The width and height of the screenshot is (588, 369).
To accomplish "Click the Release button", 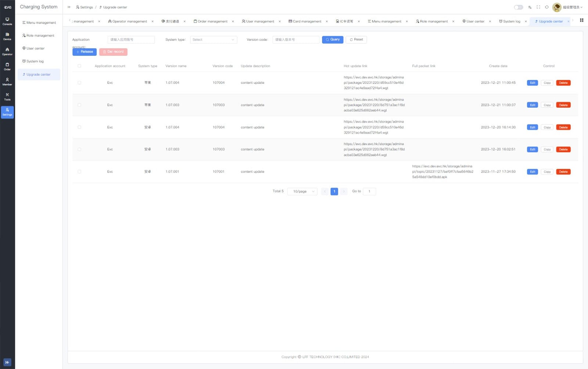I will (85, 52).
